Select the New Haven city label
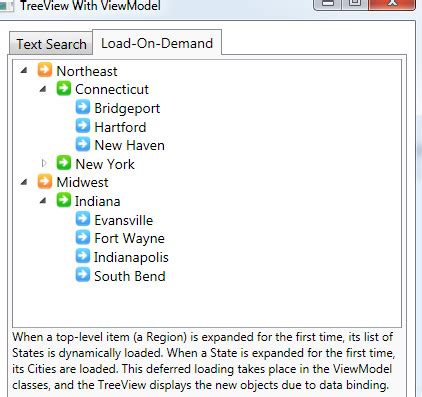The height and width of the screenshot is (397, 422). (129, 145)
